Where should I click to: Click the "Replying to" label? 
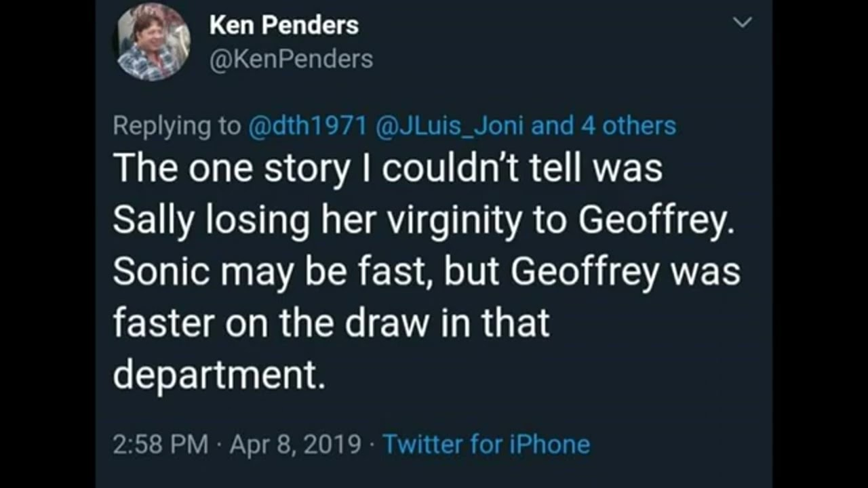click(176, 125)
